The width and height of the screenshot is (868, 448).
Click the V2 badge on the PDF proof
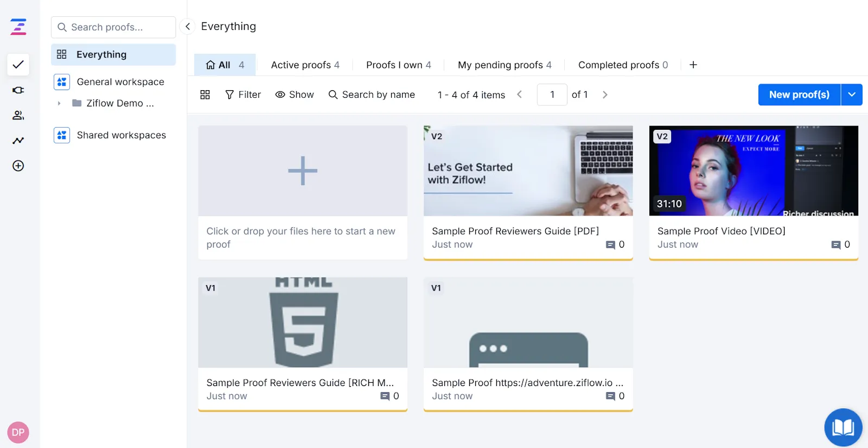click(437, 136)
